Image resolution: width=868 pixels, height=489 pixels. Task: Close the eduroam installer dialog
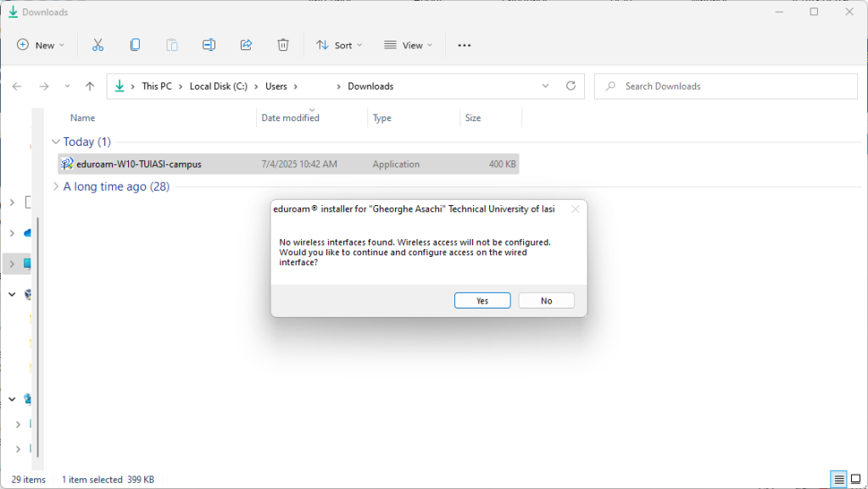pos(576,209)
